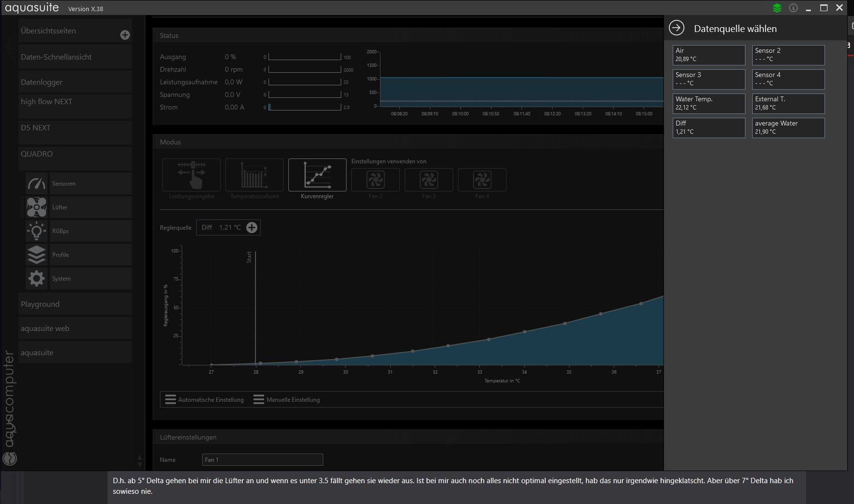Click the curve point near 29 °C
This screenshot has width=854, height=504.
click(x=297, y=362)
